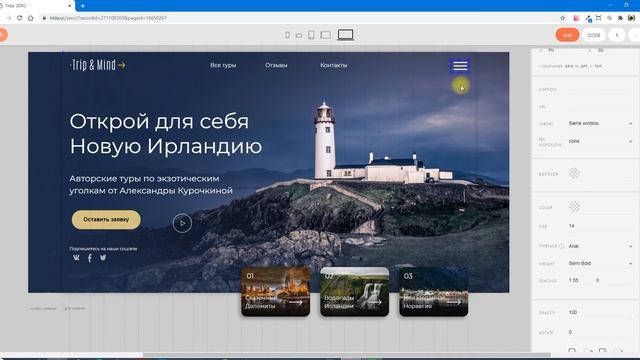Select the desktop laptop screen size icon
This screenshot has height=360, width=640.
345,35
